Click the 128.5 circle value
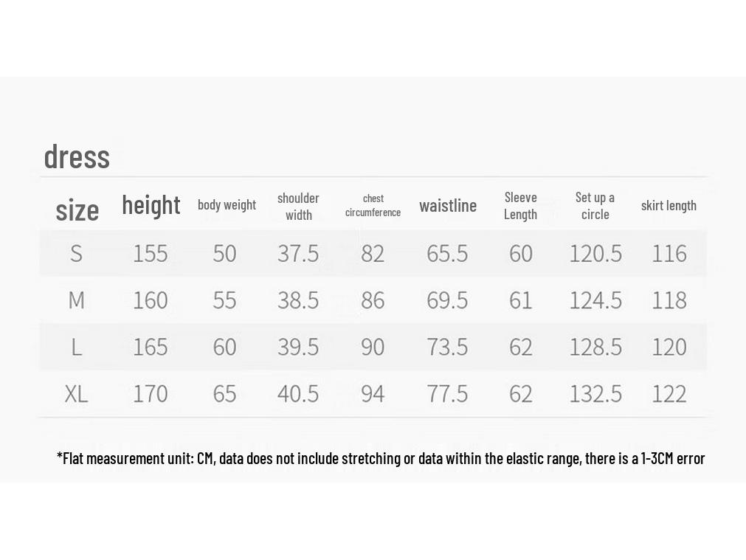The image size is (746, 560). 595,347
